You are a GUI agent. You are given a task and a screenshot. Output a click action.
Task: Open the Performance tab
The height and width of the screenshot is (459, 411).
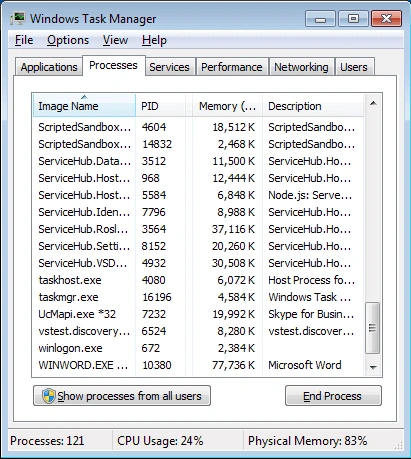232,67
